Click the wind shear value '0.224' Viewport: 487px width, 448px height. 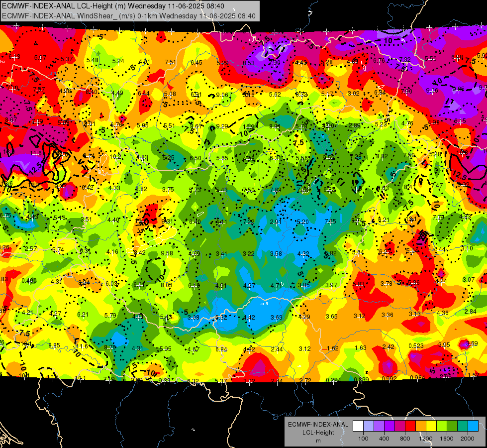click(x=334, y=380)
